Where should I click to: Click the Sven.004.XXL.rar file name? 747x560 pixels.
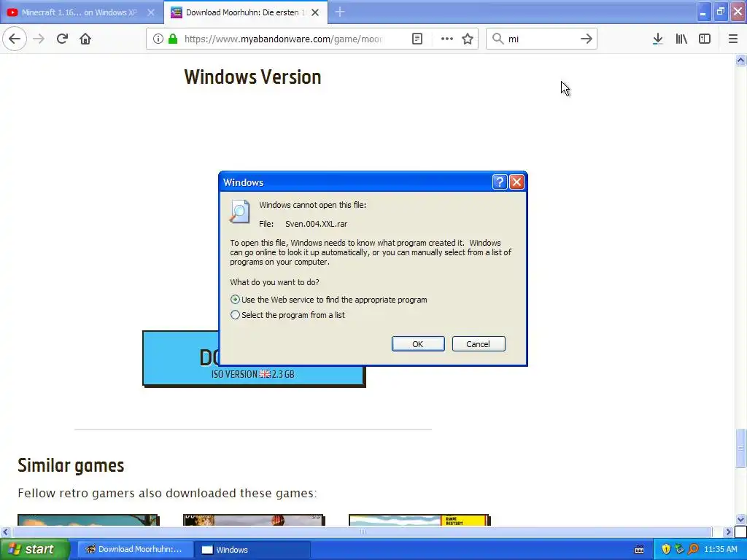click(x=317, y=224)
